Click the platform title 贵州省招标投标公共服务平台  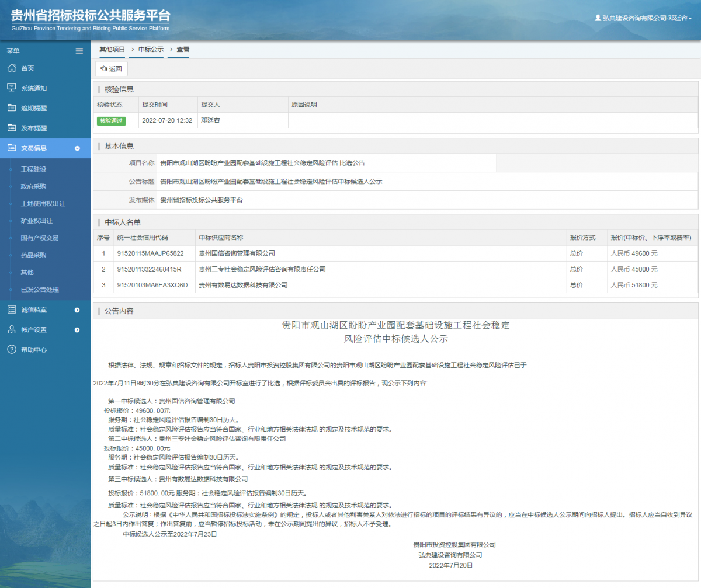click(x=91, y=15)
